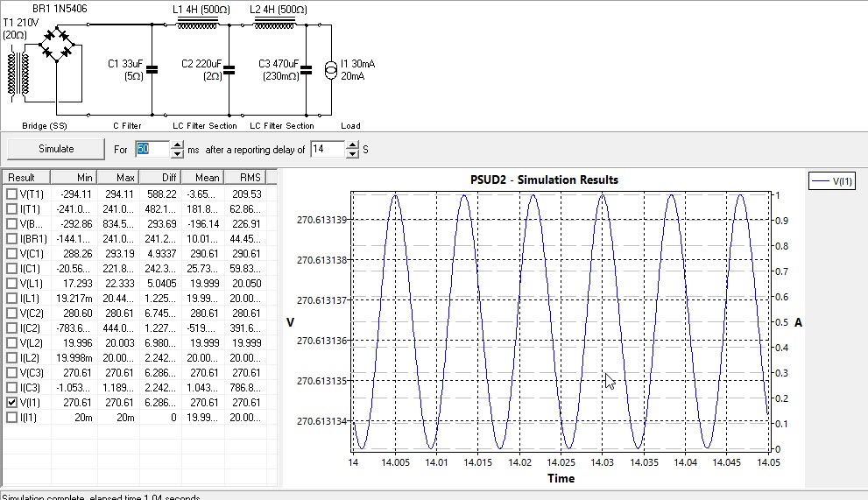Image resolution: width=868 pixels, height=500 pixels.
Task: Click in the reporting delay field
Action: [x=328, y=150]
